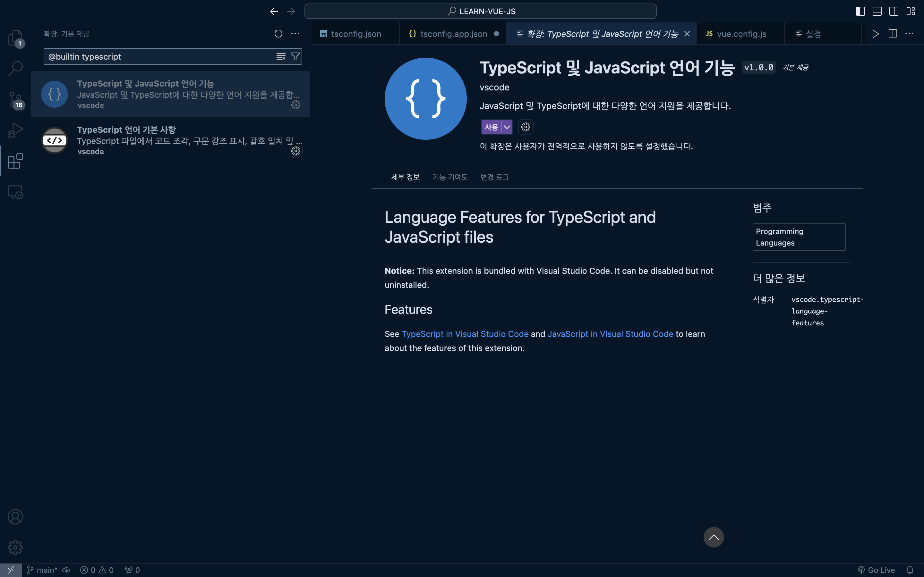Click the 사용 enable button
The width and height of the screenshot is (924, 577).
click(x=491, y=127)
